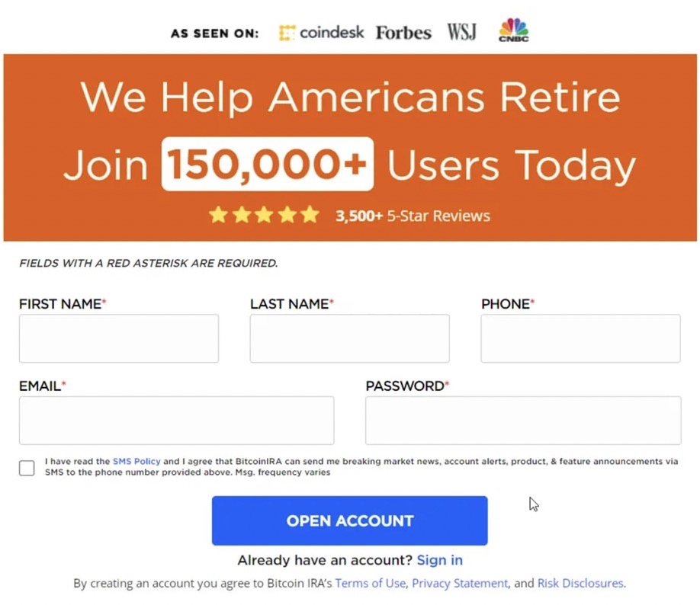View the Privacy Statement link
Image resolution: width=700 pixels, height=605 pixels.
click(460, 583)
